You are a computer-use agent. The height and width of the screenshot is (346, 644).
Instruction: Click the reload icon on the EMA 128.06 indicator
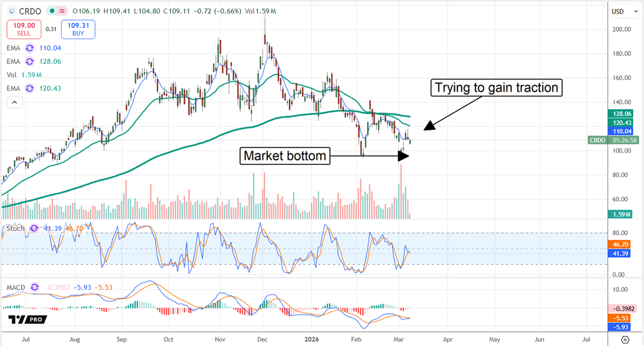30,61
